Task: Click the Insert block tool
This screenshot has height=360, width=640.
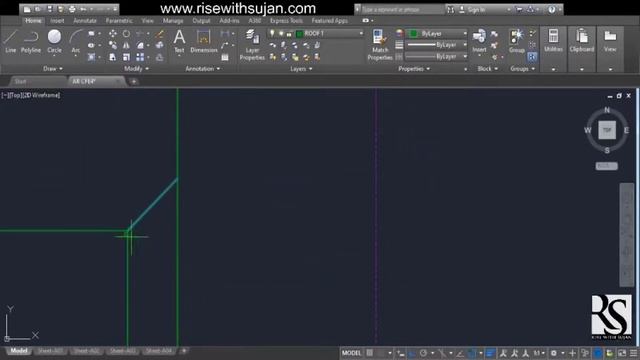Action: 479,41
